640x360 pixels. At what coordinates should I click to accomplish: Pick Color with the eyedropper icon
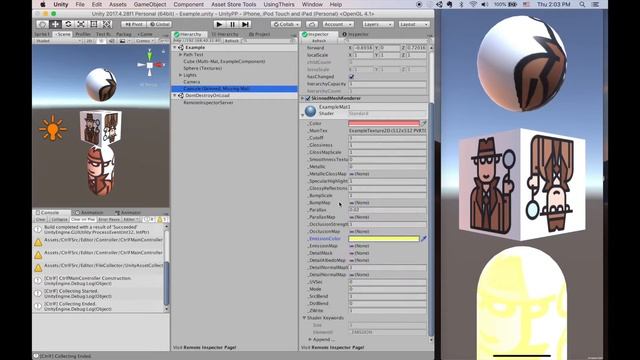click(424, 123)
